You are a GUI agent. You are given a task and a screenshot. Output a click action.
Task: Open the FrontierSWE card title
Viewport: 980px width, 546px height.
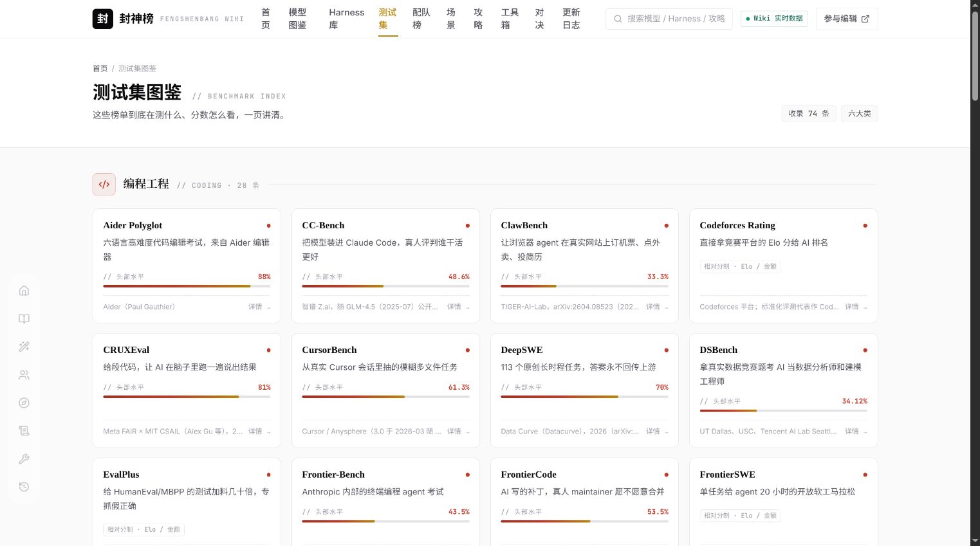pos(727,475)
